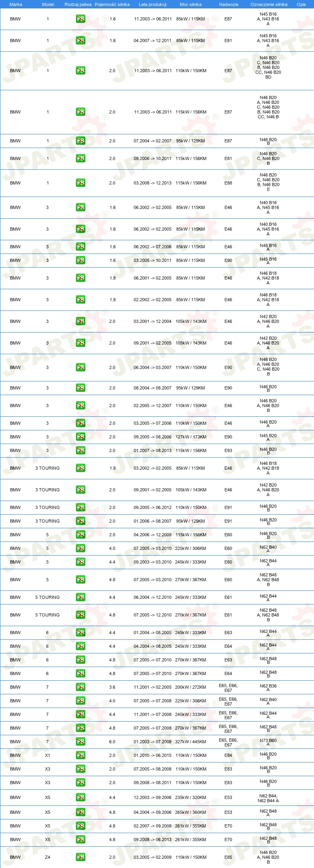314x868 pixels.
Task: Select the N62 B36 A engine code
Action: [268, 688]
